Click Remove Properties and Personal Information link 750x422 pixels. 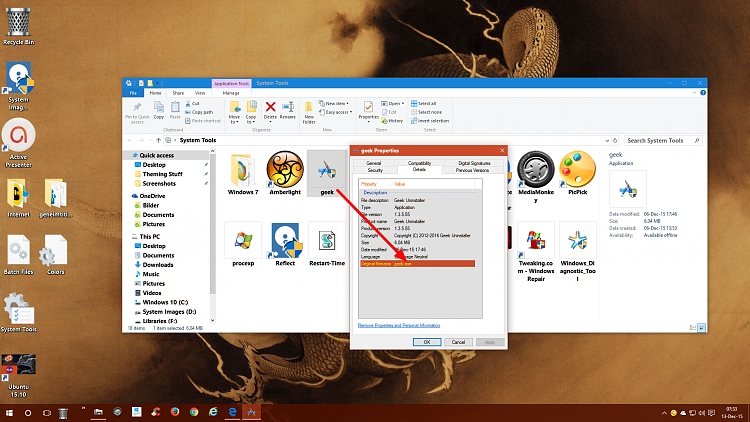(x=399, y=325)
